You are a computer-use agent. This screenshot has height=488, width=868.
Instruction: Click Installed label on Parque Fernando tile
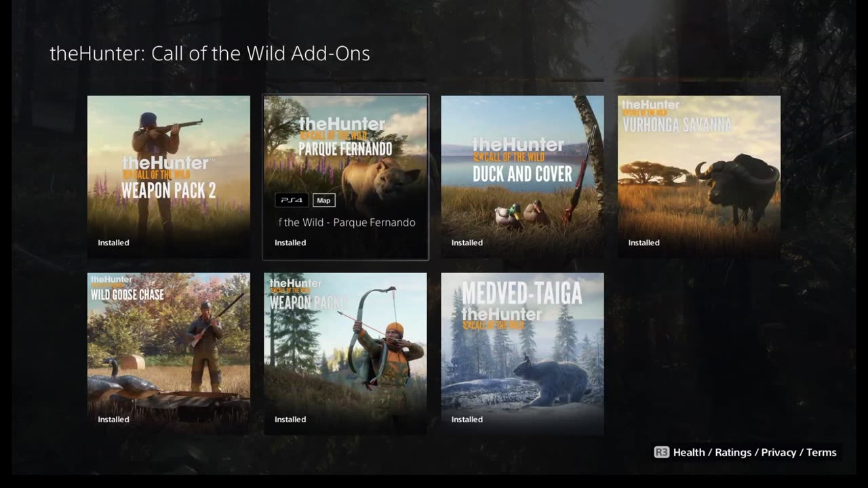tap(290, 243)
